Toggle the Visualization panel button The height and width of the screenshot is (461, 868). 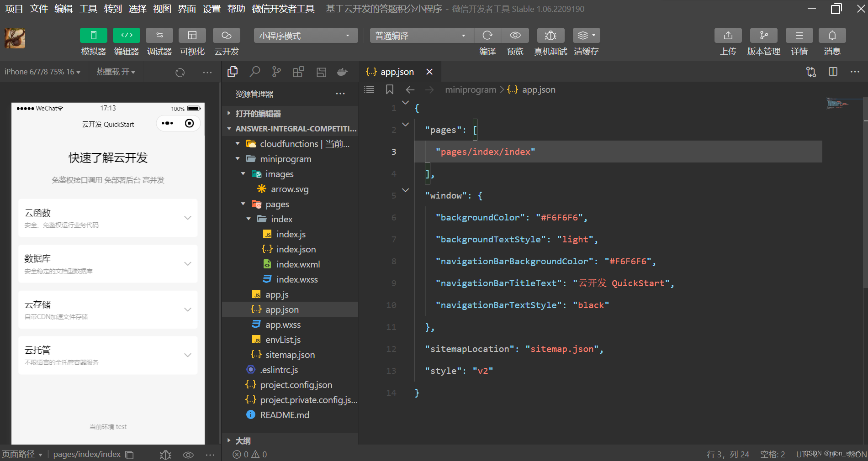[x=192, y=36]
